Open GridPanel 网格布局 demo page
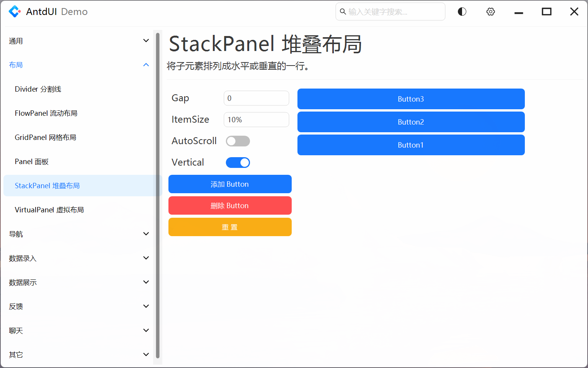 point(45,137)
